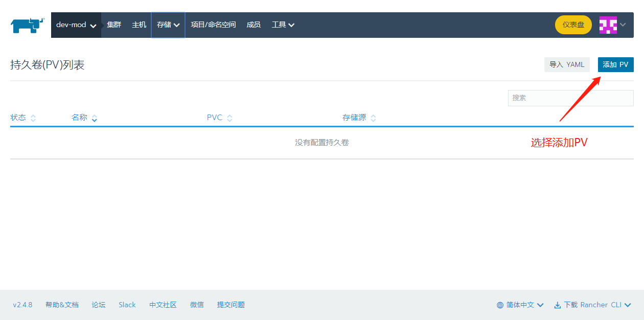Click the sort arrows on 存储源 column
This screenshot has height=320, width=644.
tap(374, 118)
